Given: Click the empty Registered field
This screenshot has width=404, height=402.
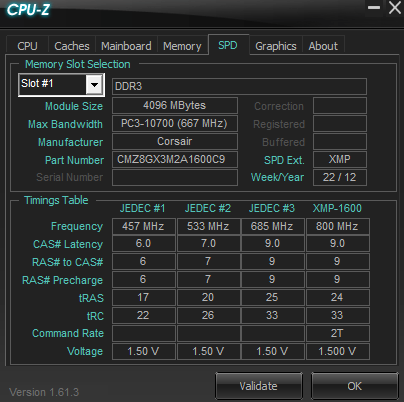Looking at the screenshot, I should [340, 124].
